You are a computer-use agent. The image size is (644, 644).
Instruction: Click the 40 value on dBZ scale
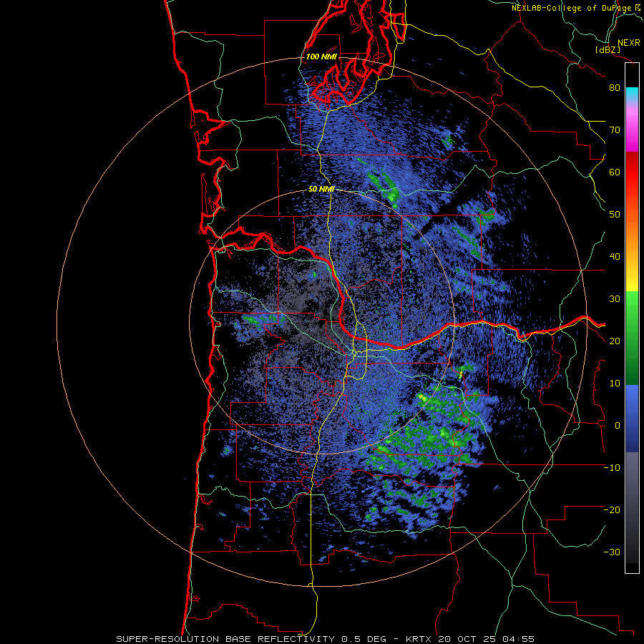615,257
